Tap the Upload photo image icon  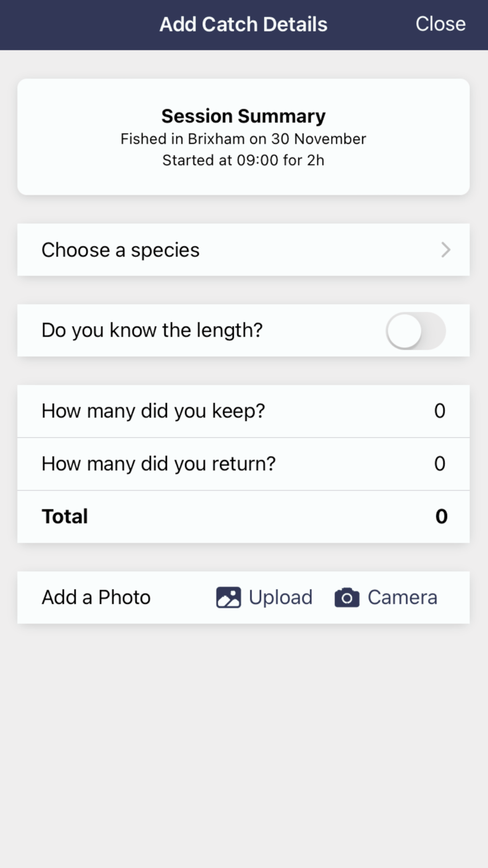point(228,597)
